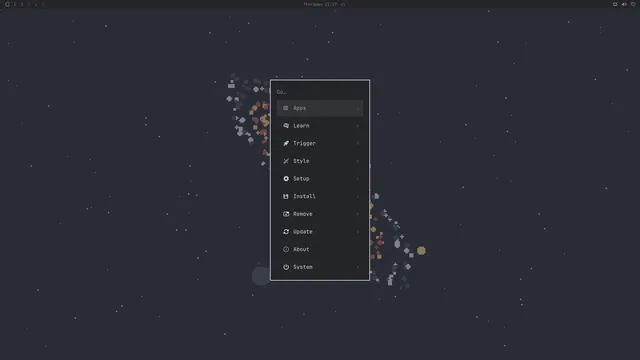Open the About menu label
The image size is (640, 360).
click(x=301, y=249)
